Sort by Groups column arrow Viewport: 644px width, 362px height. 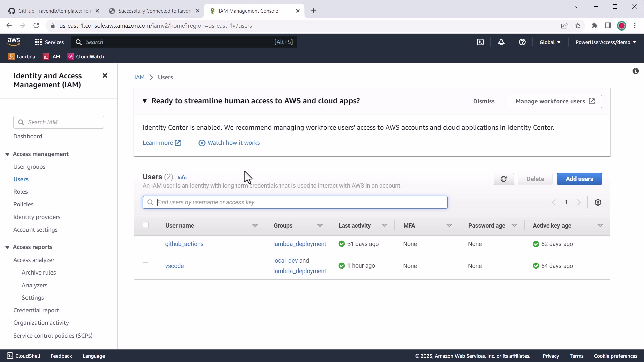[x=320, y=225]
